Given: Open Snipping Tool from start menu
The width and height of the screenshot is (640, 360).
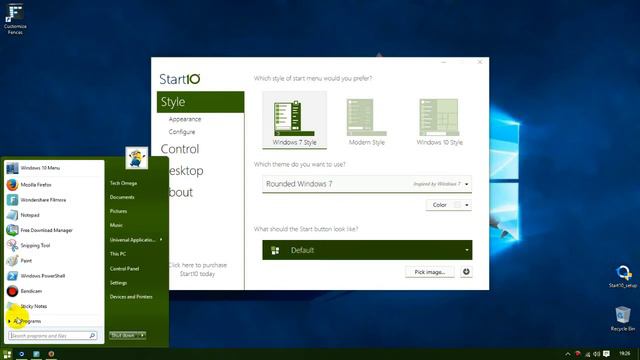Looking at the screenshot, I should (x=54, y=245).
